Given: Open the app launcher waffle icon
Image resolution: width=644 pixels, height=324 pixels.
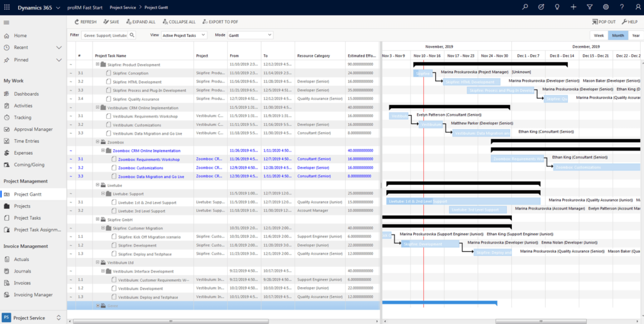Looking at the screenshot, I should pos(7,8).
